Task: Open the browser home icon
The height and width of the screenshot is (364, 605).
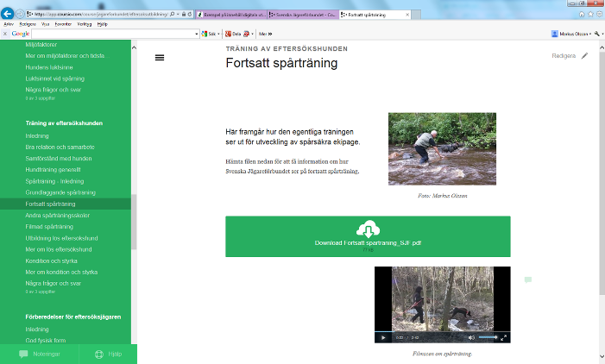Action: (582, 15)
